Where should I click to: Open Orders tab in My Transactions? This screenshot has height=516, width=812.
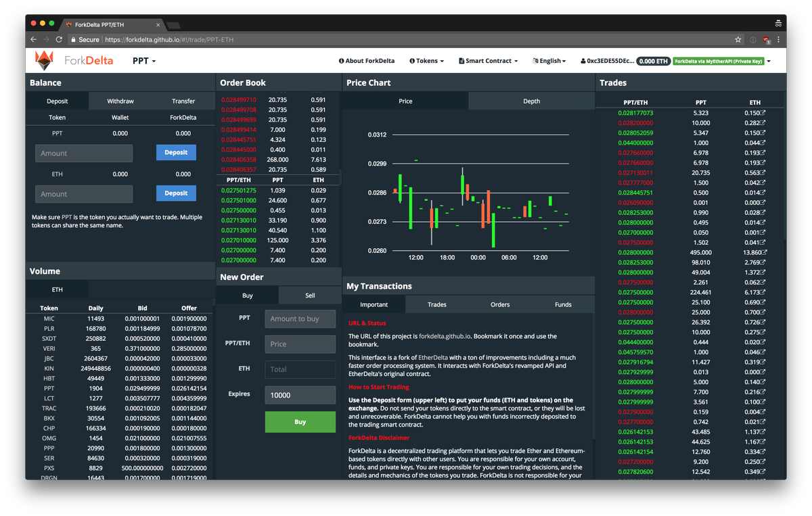[500, 304]
